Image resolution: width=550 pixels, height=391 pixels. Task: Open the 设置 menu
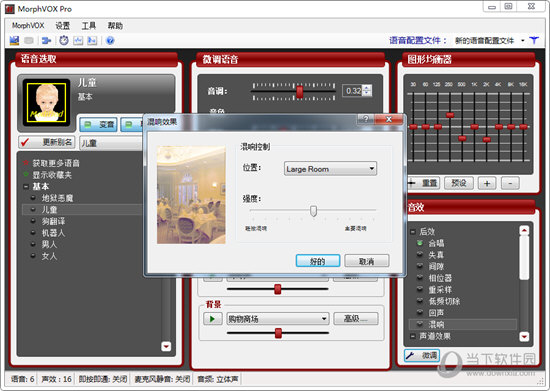coord(63,26)
